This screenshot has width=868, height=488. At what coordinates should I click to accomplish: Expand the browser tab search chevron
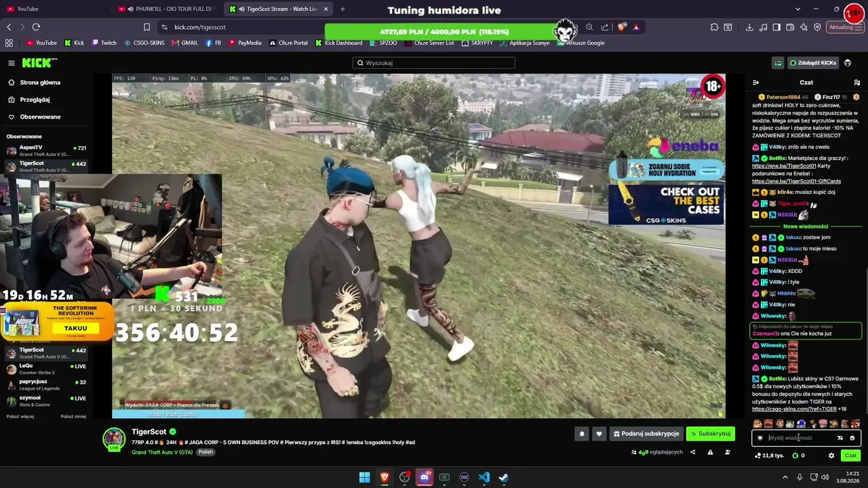point(797,9)
